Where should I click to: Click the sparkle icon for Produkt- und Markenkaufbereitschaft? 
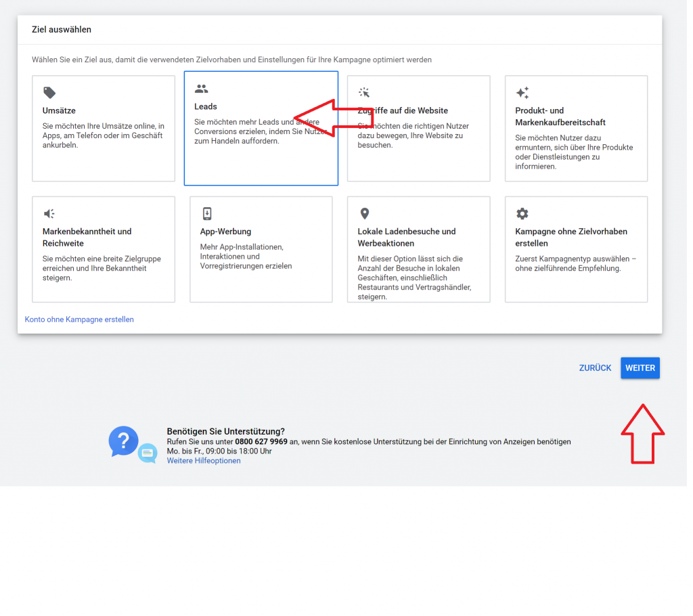(x=522, y=93)
